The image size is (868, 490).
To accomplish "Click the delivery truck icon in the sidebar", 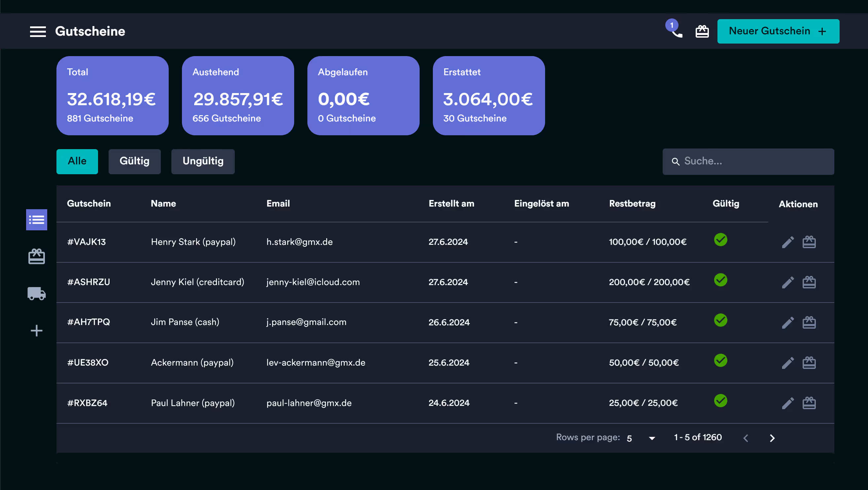I will click(36, 293).
